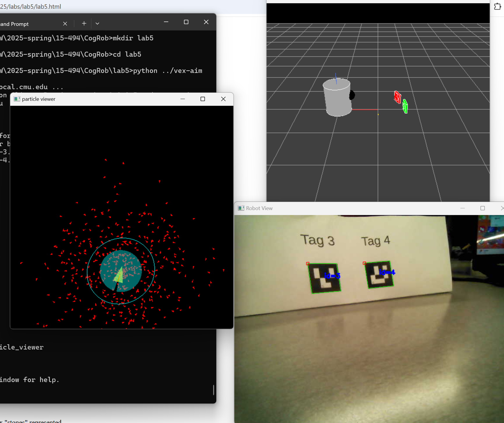Open the browser extensions puzzle icon
504x423 pixels.
pos(497,6)
